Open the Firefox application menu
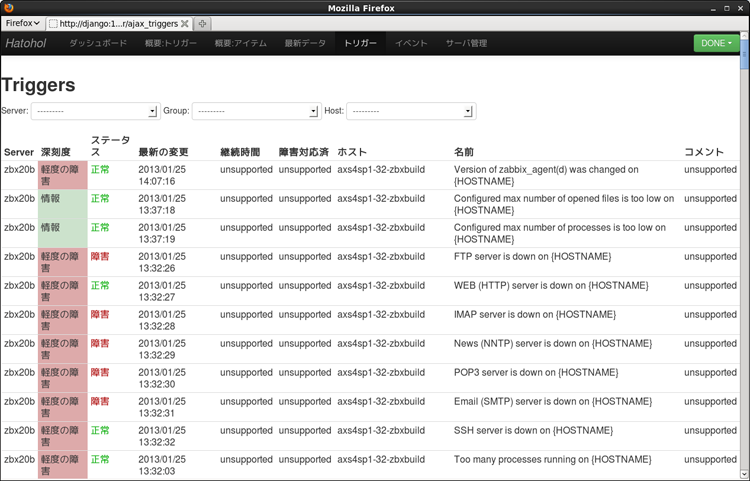Viewport: 750px width, 481px height. pyautogui.click(x=23, y=22)
